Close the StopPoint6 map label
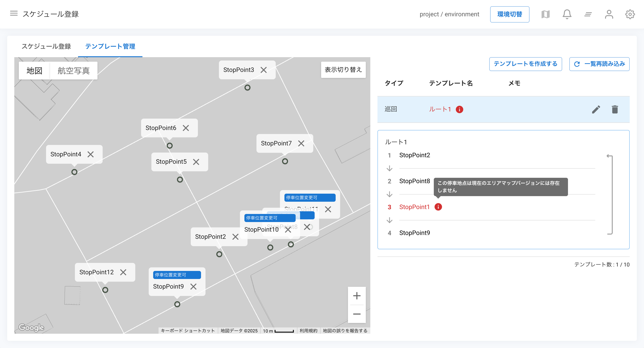Image resolution: width=644 pixels, height=348 pixels. 186,128
